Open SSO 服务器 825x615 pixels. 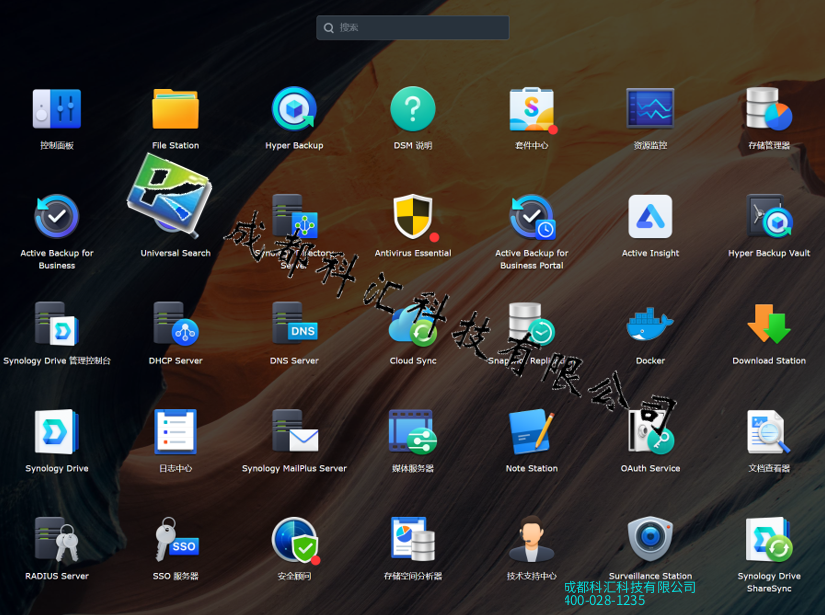click(x=177, y=539)
